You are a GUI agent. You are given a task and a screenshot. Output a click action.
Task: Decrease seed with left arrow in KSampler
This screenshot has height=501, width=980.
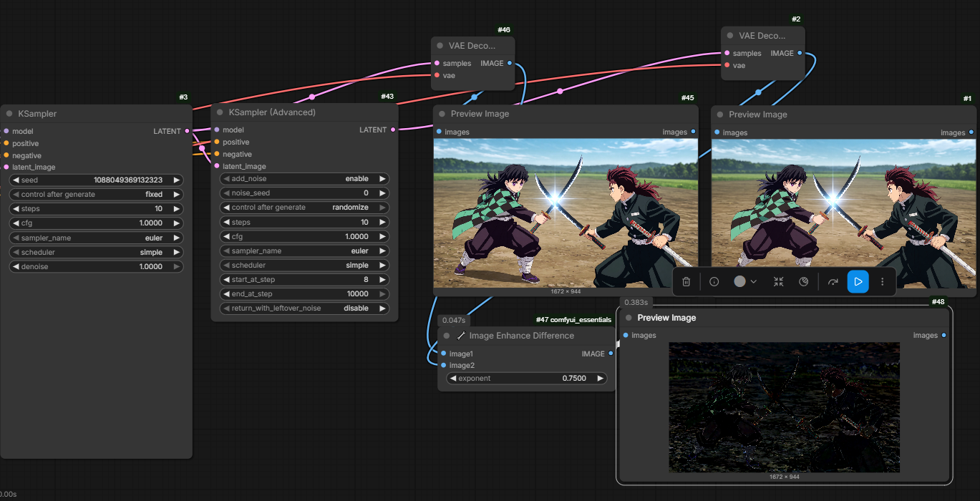tap(15, 180)
